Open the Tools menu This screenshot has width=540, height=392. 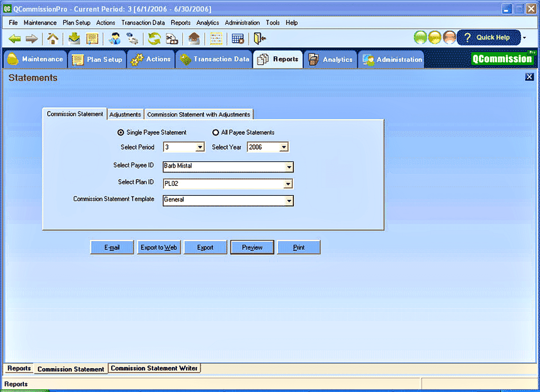click(x=273, y=23)
